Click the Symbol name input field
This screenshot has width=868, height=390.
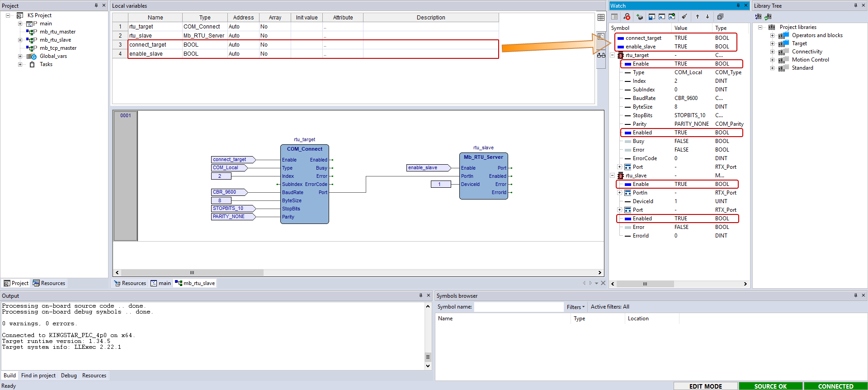pos(518,307)
